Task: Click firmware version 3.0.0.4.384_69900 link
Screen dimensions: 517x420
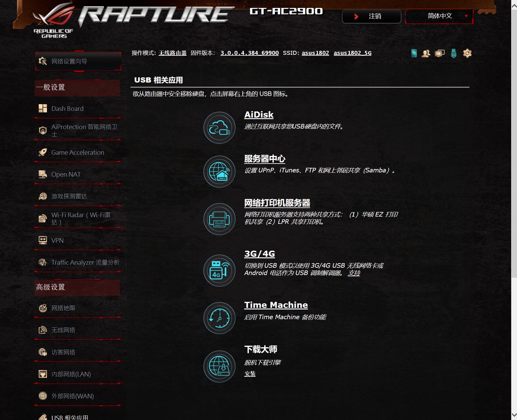Action: pyautogui.click(x=250, y=53)
